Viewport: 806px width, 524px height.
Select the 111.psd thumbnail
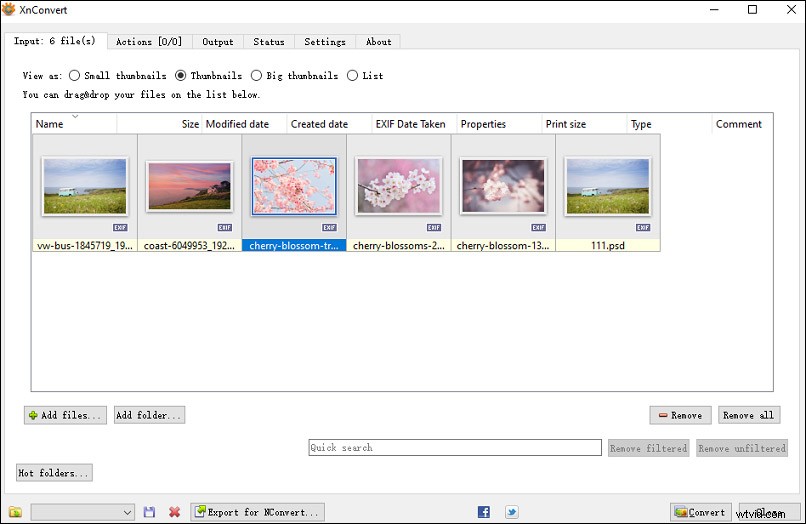608,186
